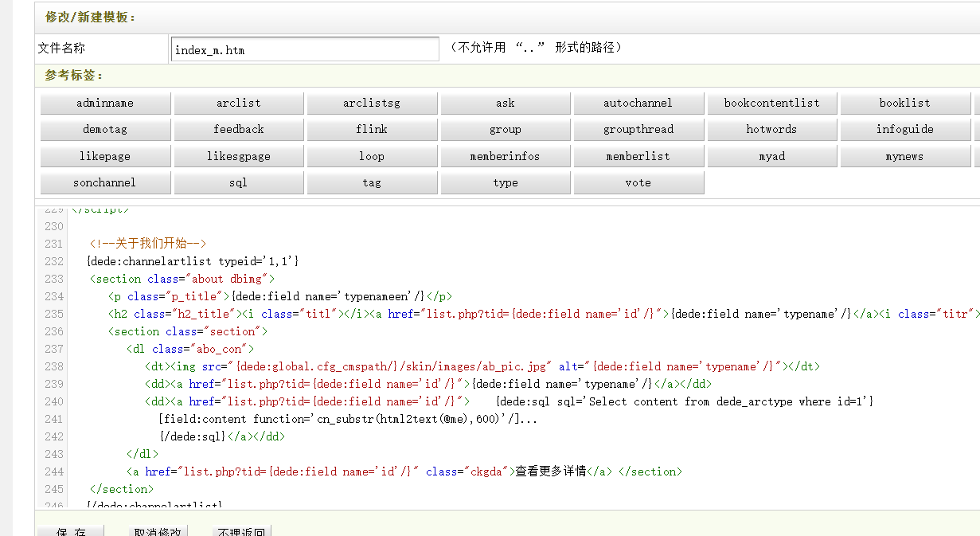This screenshot has height=536, width=980.
Task: Insert the arclistsg reference tag
Action: 372,103
